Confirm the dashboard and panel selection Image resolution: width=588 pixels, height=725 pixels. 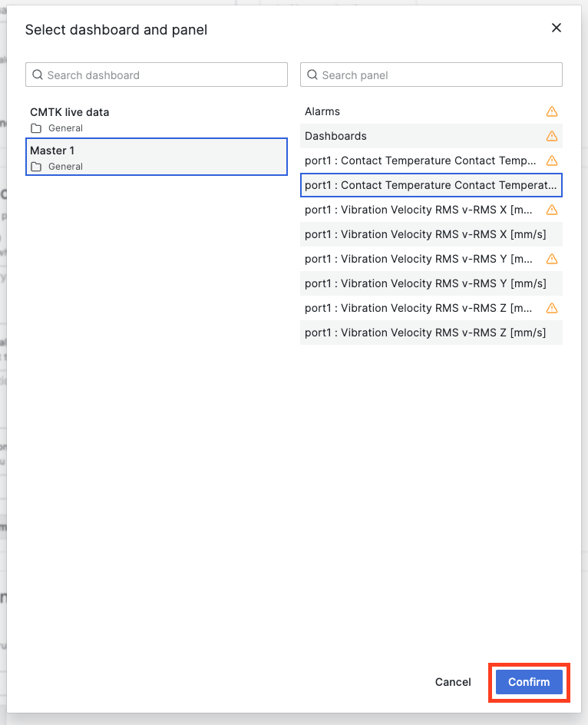point(529,682)
